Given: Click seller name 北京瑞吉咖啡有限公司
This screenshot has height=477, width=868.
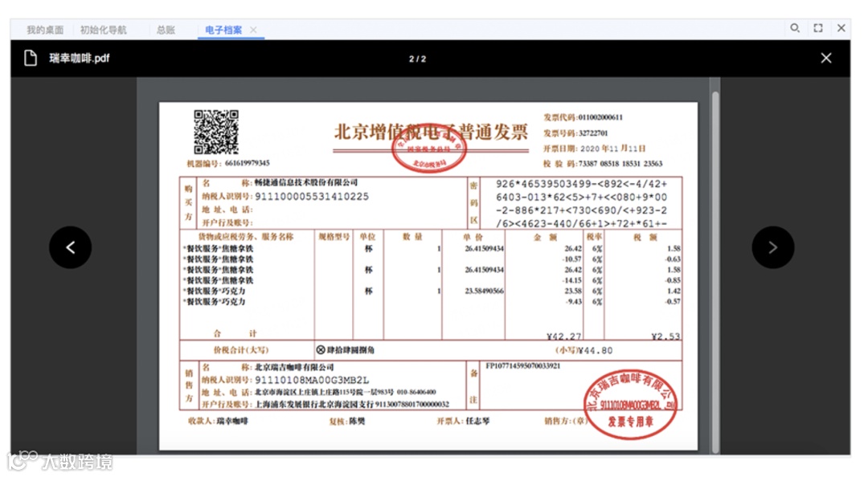Looking at the screenshot, I should [x=294, y=368].
